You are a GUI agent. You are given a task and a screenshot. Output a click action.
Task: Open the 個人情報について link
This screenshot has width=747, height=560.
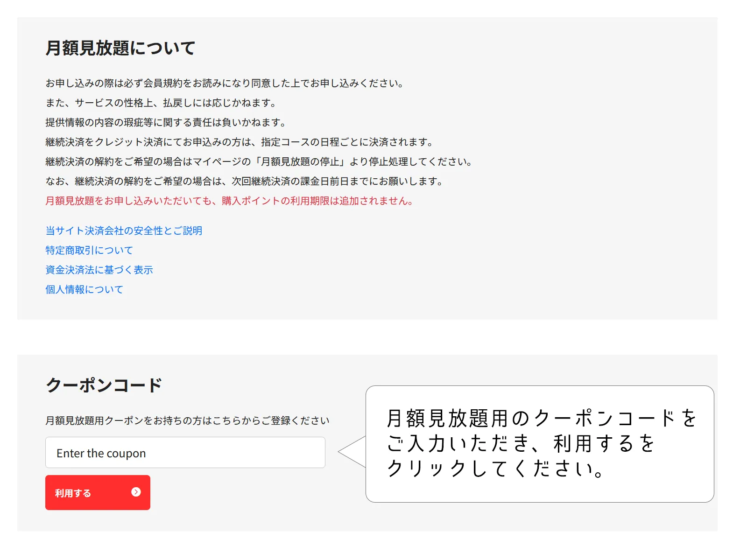pos(85,289)
